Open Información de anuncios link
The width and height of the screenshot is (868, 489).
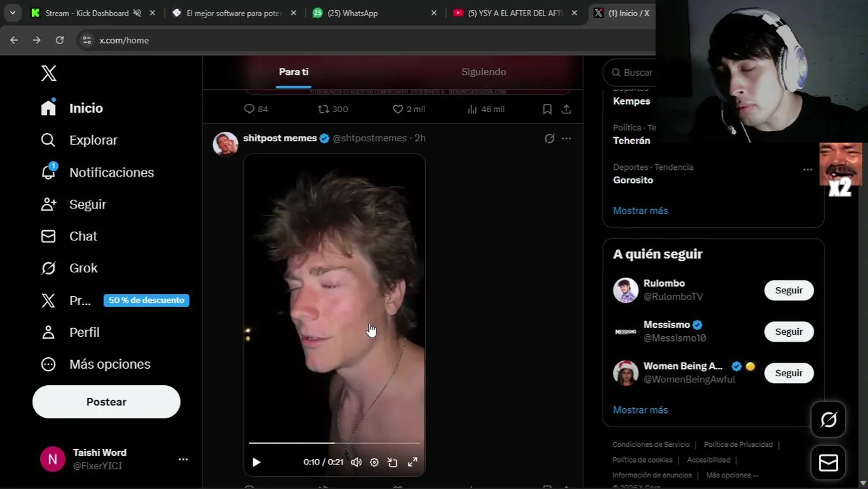652,475
